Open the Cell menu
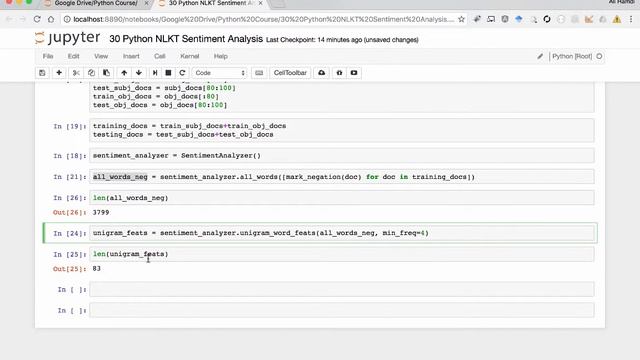640x360 pixels. point(160,56)
